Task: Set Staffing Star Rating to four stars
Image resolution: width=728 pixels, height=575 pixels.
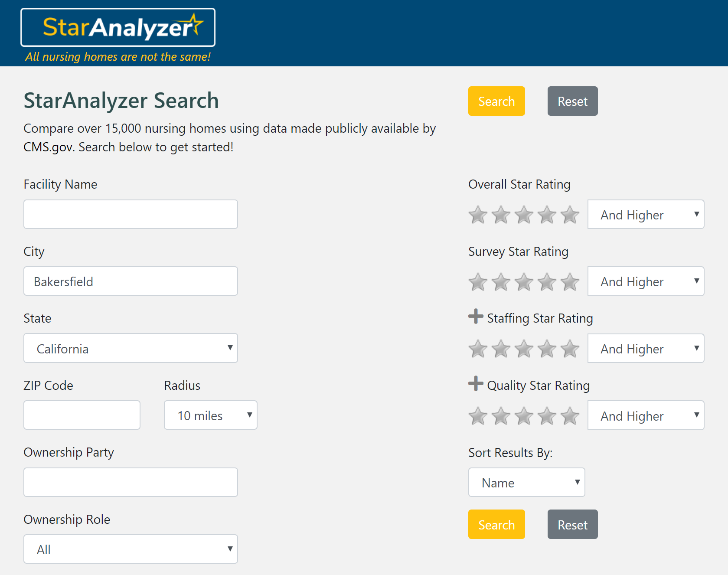Action: 547,349
